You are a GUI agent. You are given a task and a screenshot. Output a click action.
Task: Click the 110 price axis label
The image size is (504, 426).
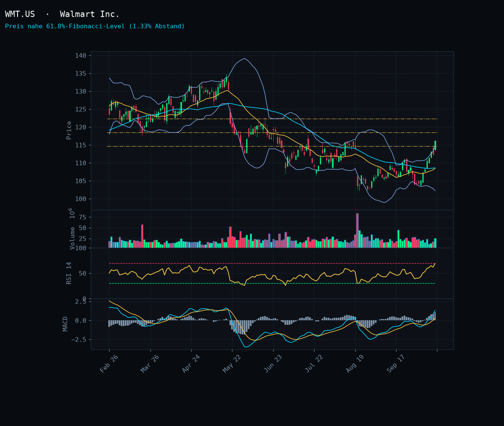[x=81, y=163]
